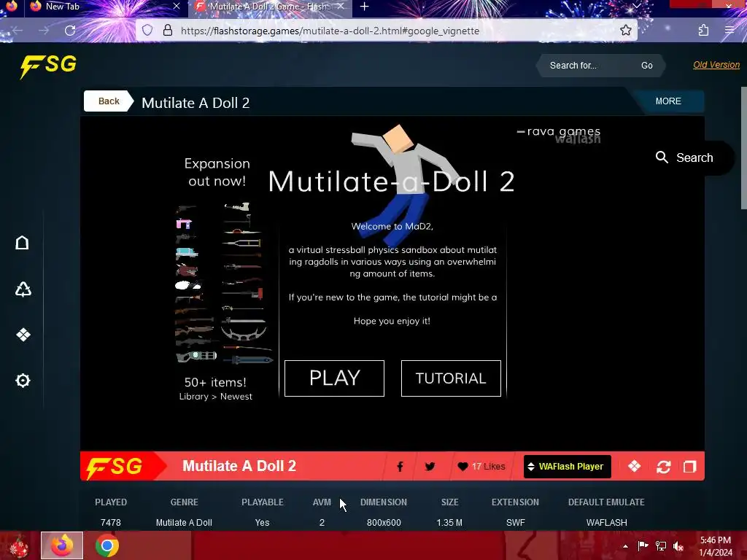Click the page vertical scrollbar
The width and height of the screenshot is (747, 560).
743,147
